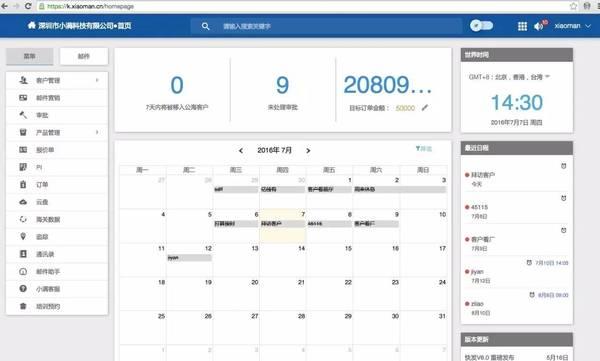Click the browser address bar

(302, 6)
